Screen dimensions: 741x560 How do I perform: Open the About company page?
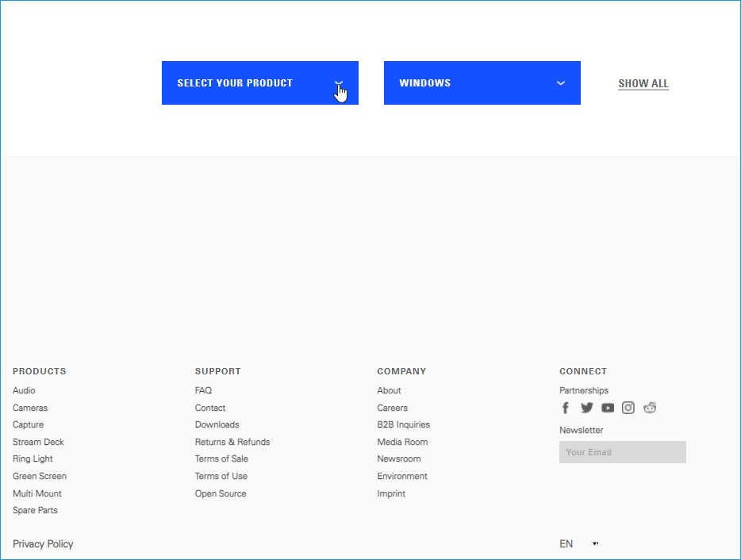(389, 390)
